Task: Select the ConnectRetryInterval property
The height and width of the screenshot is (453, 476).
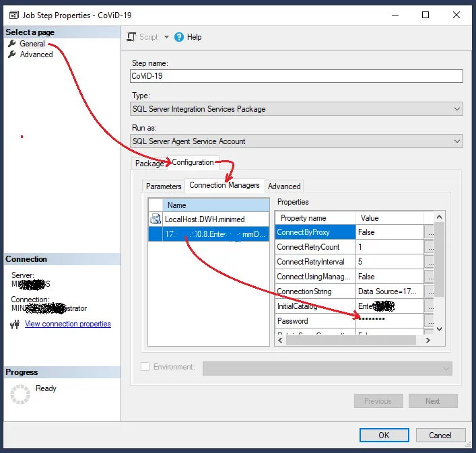Action: (x=315, y=262)
